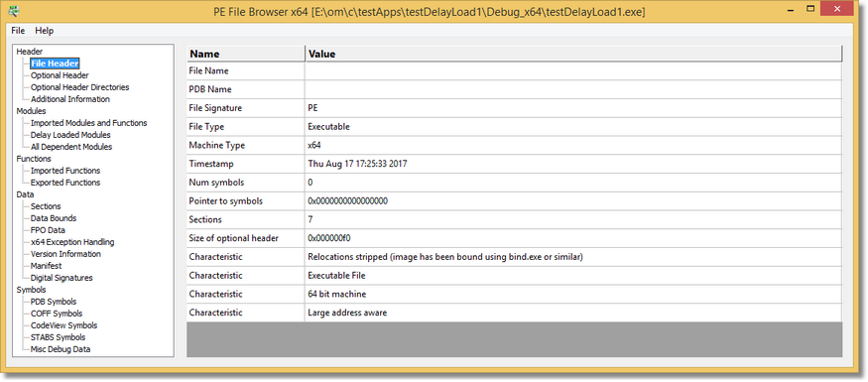Viewport: 868px width, 382px height.
Task: Select the File Signature row label
Action: pos(215,108)
